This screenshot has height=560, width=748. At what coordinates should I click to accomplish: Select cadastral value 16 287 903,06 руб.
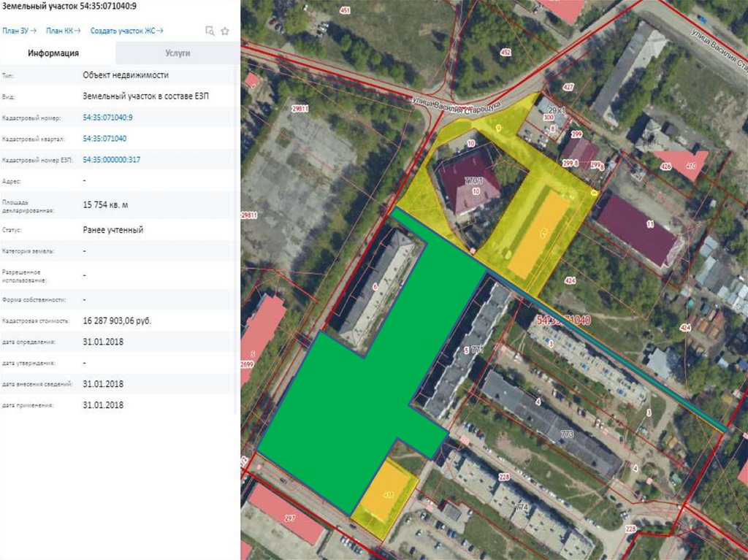pos(117,321)
